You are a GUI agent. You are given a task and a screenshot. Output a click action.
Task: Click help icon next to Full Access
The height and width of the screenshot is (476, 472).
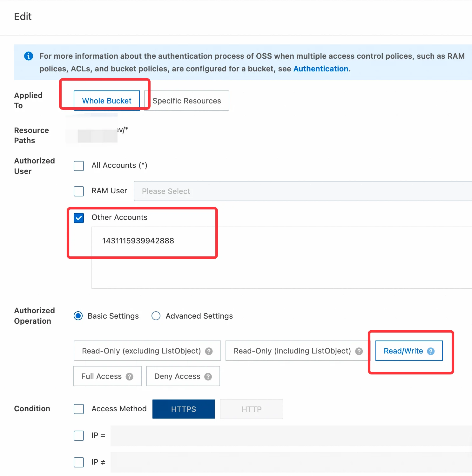[x=129, y=377]
